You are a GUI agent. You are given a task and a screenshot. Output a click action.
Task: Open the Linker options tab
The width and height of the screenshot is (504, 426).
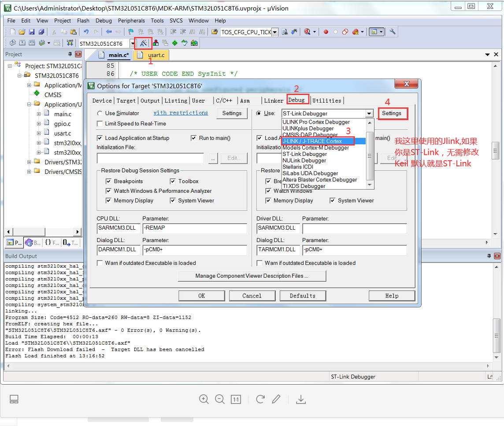tap(274, 100)
